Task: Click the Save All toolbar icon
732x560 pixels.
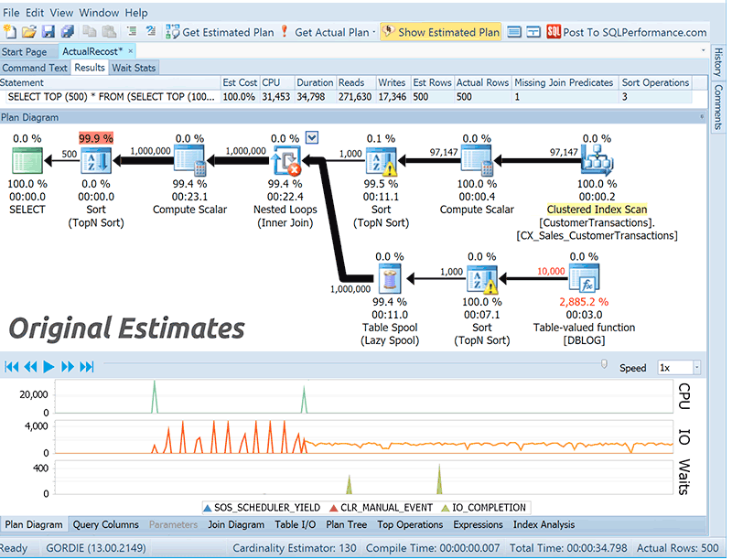Action: (x=68, y=30)
